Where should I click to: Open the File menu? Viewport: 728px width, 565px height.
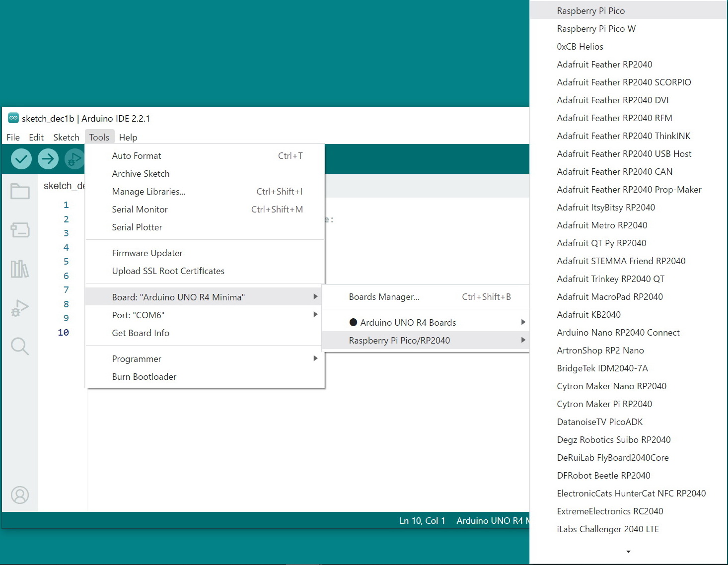click(13, 138)
